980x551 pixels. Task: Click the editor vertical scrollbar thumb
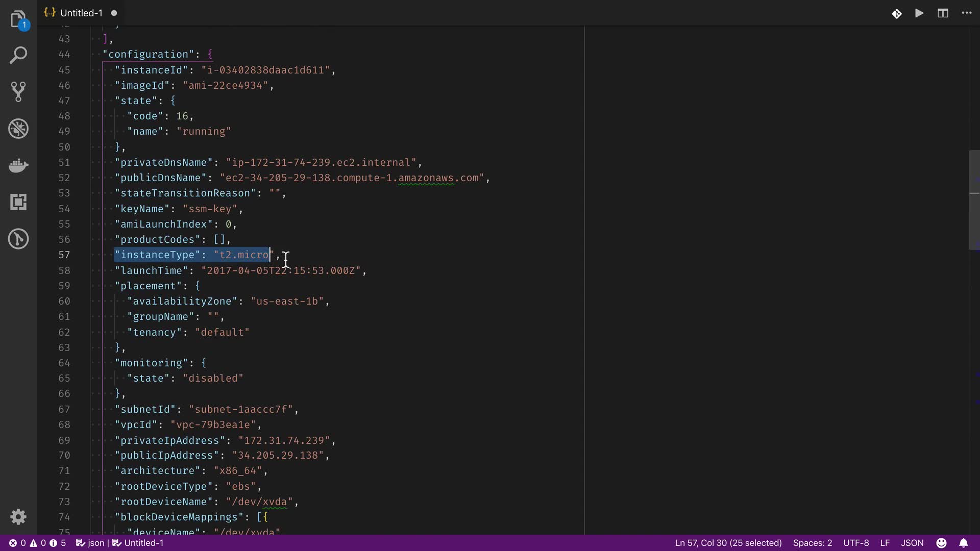tap(974, 200)
